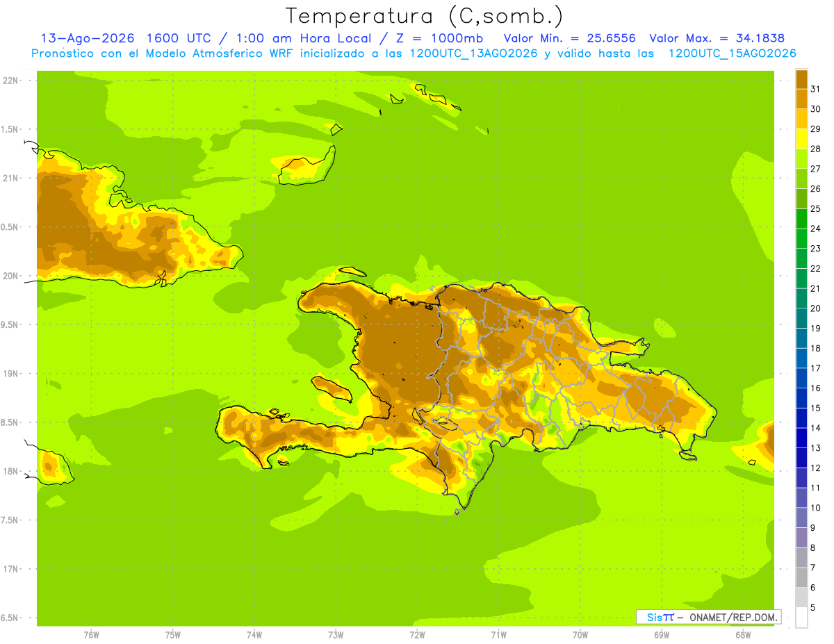Click the '17N' latitude axis label

click(11, 569)
